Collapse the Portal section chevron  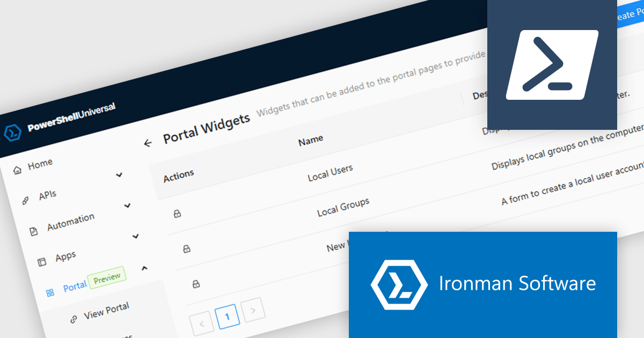tap(145, 269)
